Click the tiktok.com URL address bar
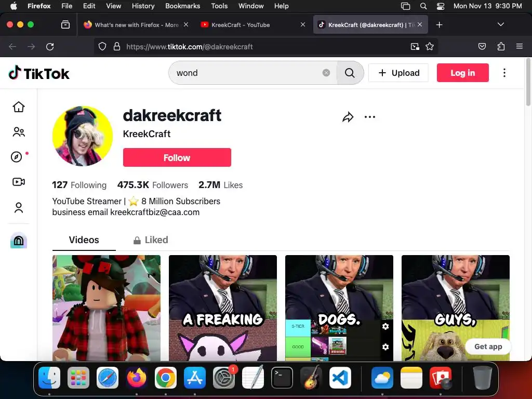The width and height of the screenshot is (532, 399). [x=267, y=46]
